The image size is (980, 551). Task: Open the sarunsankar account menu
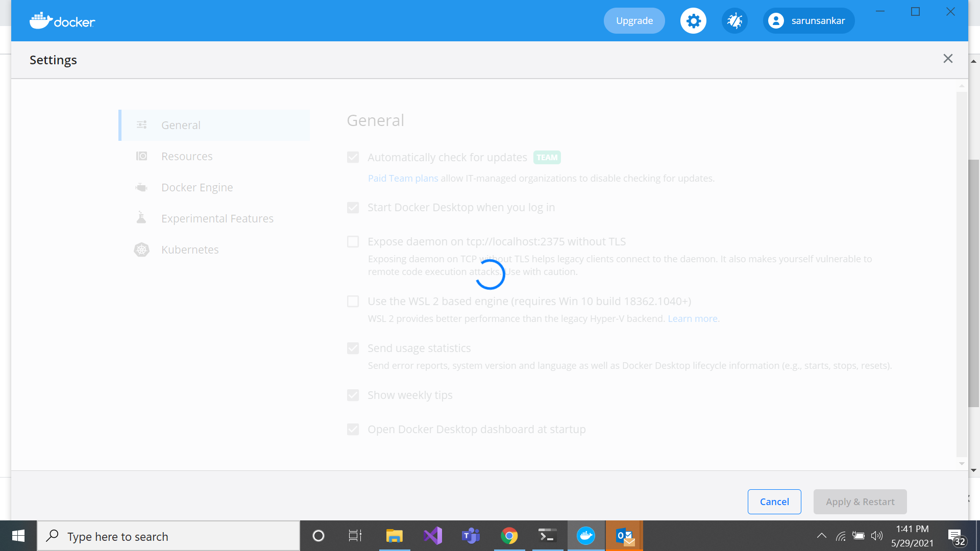[808, 21]
